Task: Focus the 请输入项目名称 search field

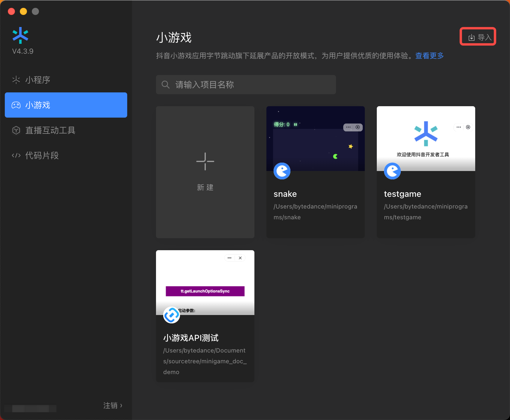Action: click(x=246, y=85)
